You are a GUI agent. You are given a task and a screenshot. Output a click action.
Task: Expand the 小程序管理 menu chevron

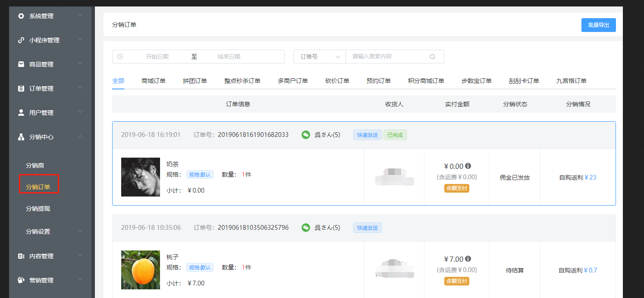80,40
